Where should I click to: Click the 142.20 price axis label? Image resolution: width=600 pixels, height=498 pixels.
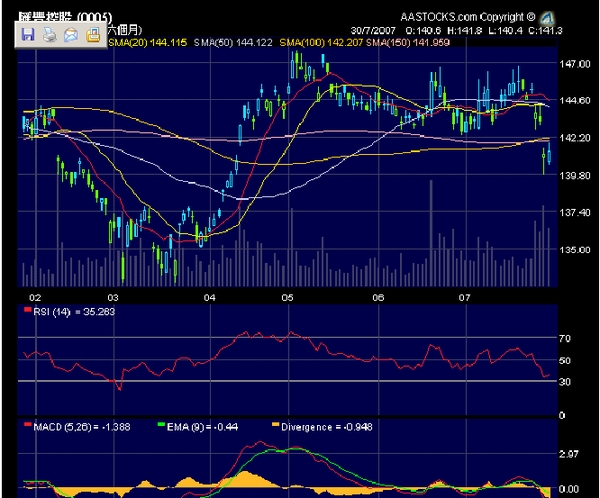(x=575, y=138)
